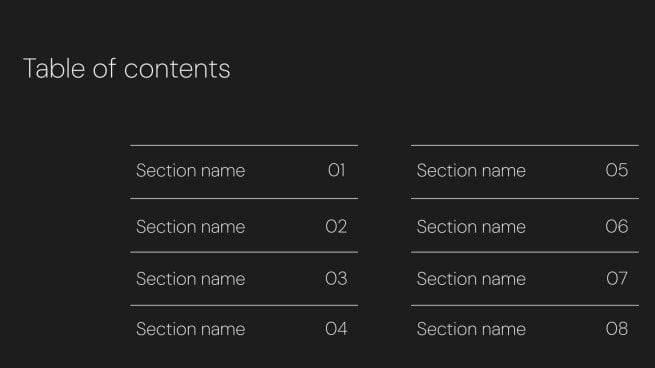This screenshot has height=368, width=655.
Task: Click Section name beside number 06
Action: tap(471, 227)
